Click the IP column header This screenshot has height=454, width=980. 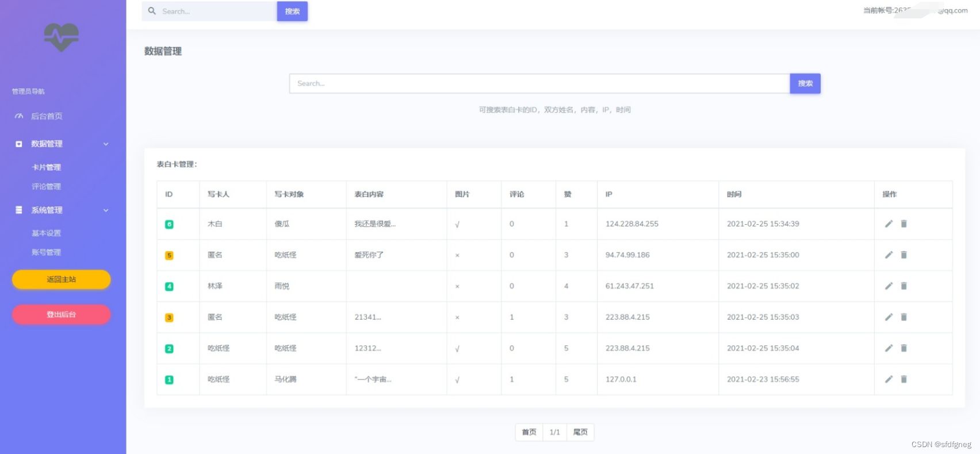608,194
